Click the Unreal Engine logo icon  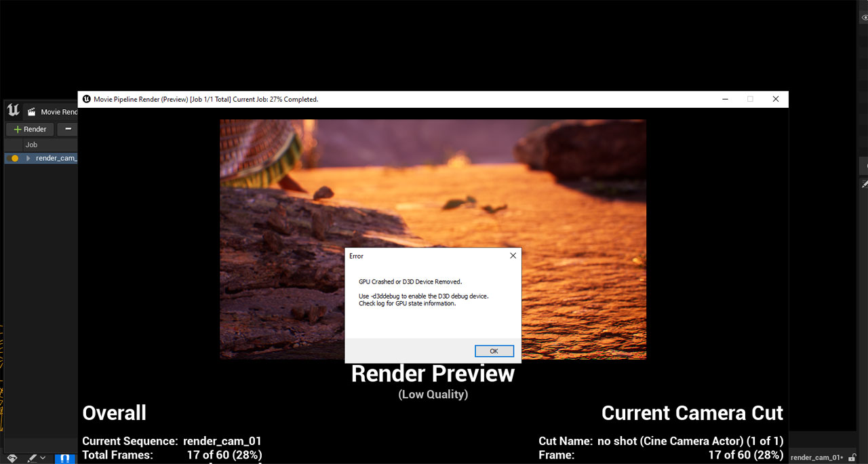click(12, 110)
